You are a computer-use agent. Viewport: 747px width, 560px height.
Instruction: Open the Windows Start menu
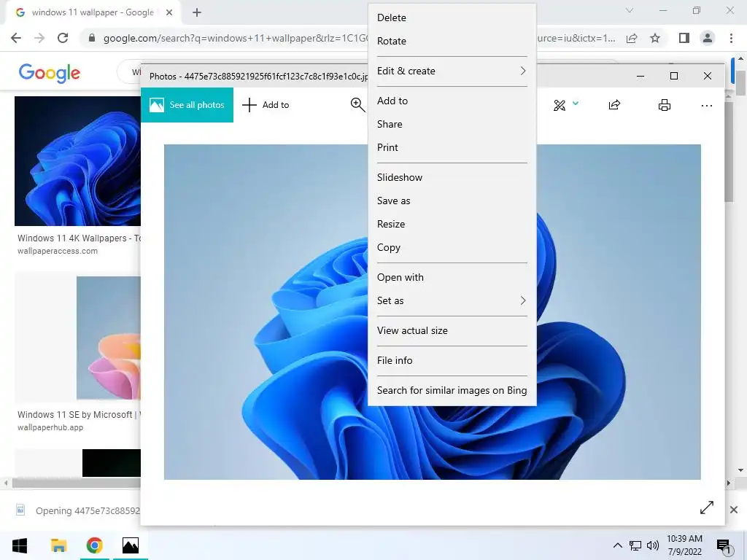[20, 545]
